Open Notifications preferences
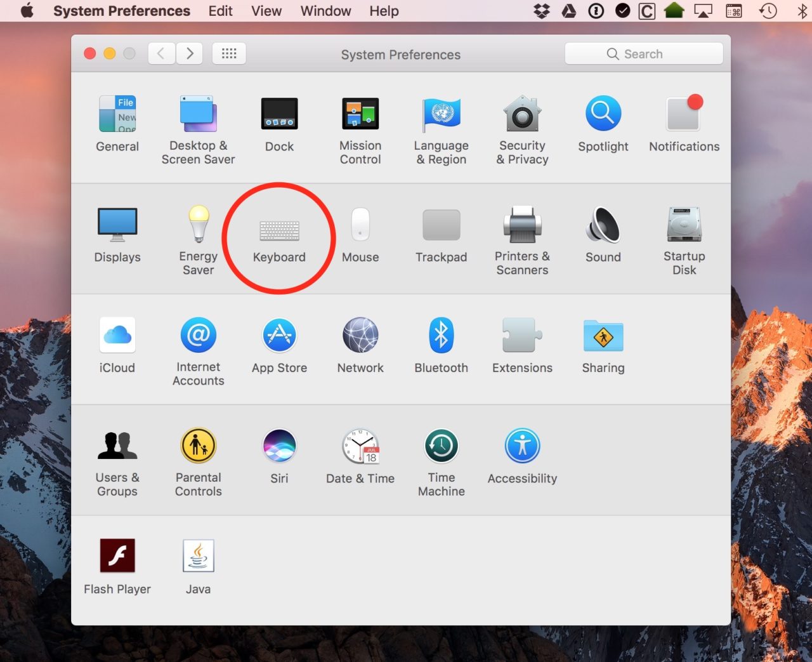This screenshot has height=662, width=812. pyautogui.click(x=684, y=124)
